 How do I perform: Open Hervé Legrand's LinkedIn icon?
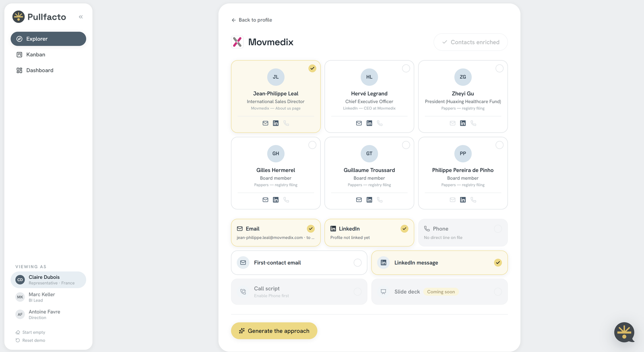[x=369, y=123]
